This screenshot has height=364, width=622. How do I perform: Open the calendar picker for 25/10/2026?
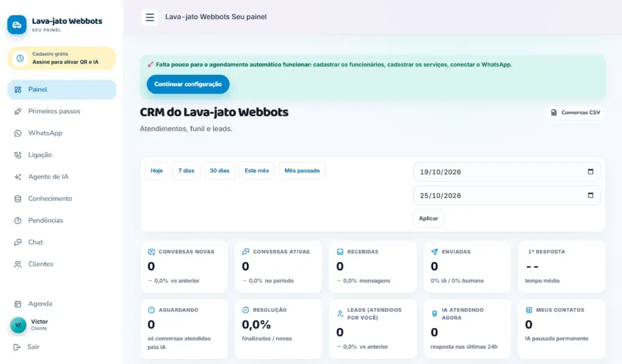click(x=590, y=195)
